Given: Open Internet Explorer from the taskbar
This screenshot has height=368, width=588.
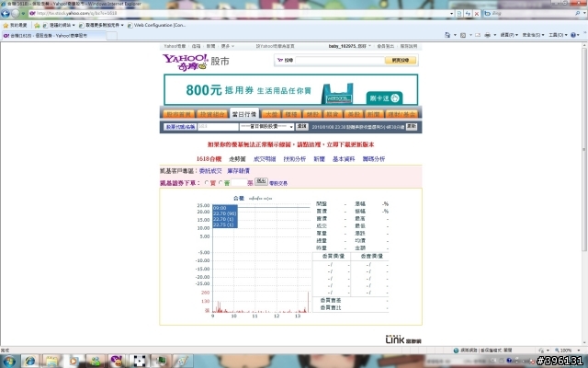Looking at the screenshot, I should (x=30, y=362).
